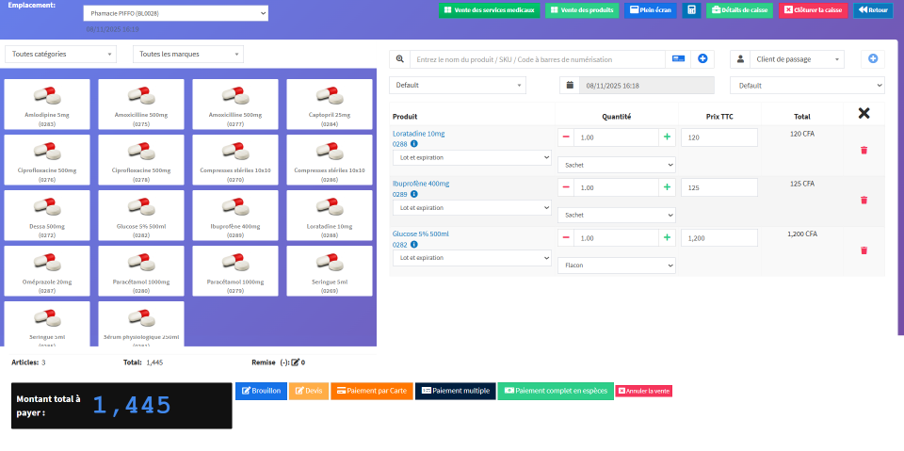Click the 1,445 total to pay display
Image resolution: width=904 pixels, height=451 pixels.
[132, 406]
